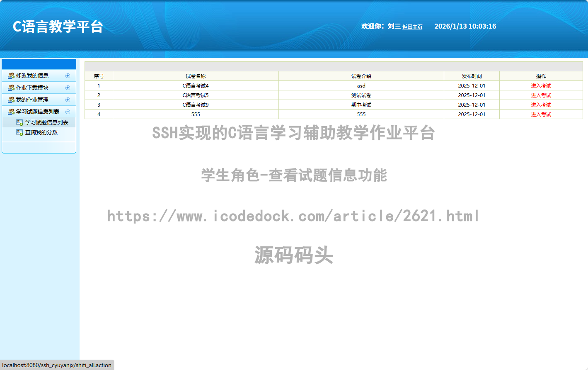The width and height of the screenshot is (588, 370).
Task: Expand the 作业下载模块 section with plus button
Action: (x=68, y=88)
